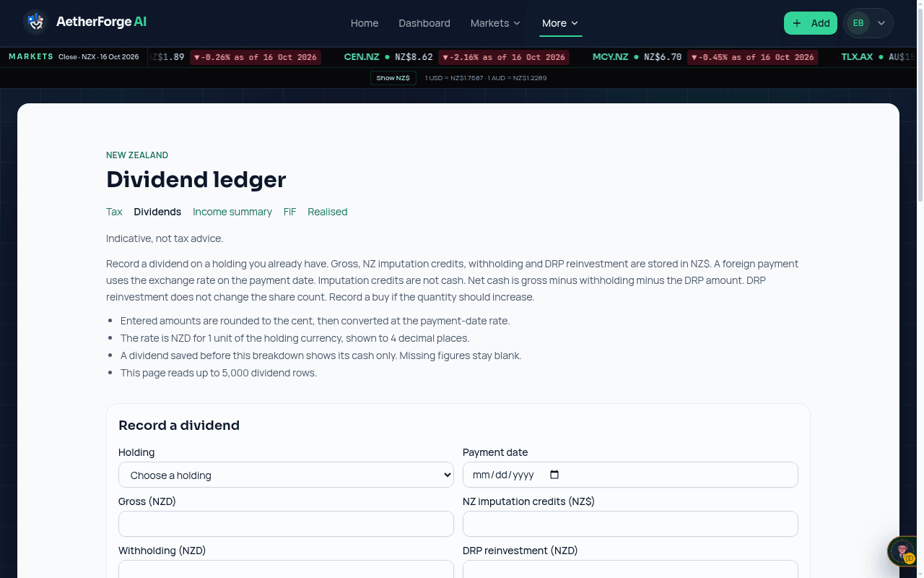Focus the Withholding (NZD) input field
The image size is (924, 578).
286,569
